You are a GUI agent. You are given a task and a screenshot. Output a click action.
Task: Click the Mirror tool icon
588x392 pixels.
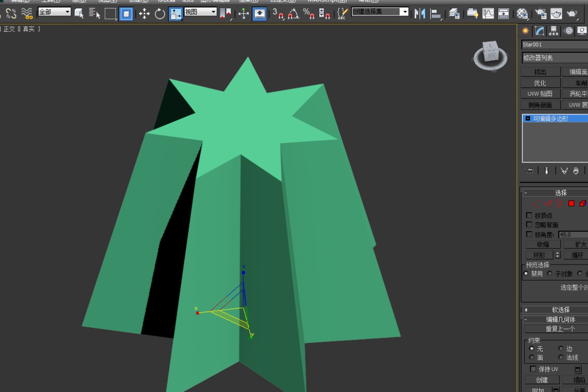coord(420,14)
